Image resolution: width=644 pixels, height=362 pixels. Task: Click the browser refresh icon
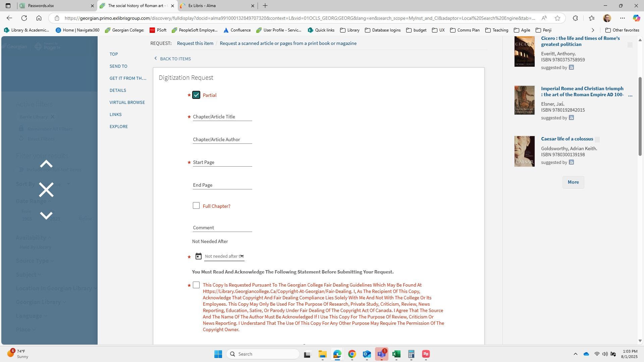[x=24, y=18]
